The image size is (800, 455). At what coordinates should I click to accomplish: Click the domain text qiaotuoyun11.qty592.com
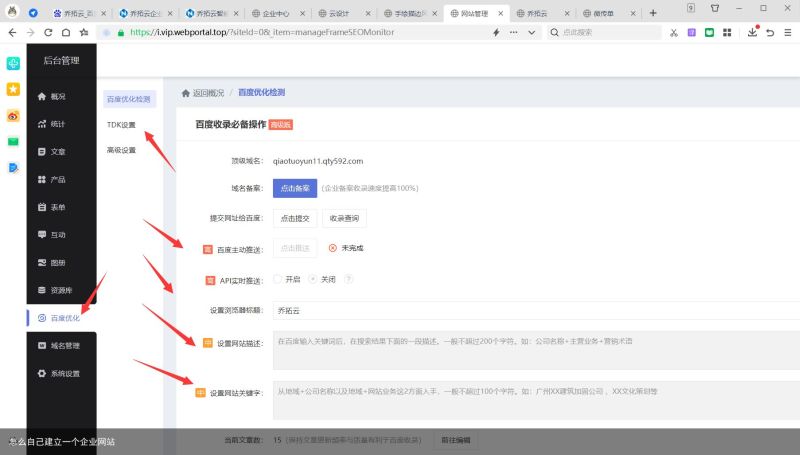pyautogui.click(x=318, y=161)
